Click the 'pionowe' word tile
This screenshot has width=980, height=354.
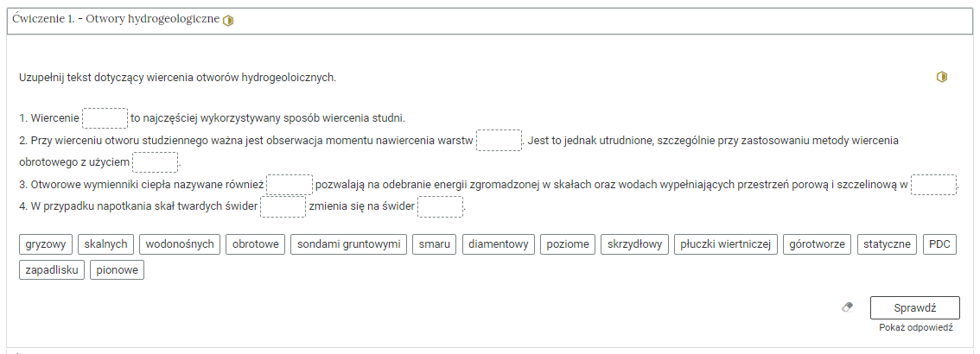[x=117, y=270]
